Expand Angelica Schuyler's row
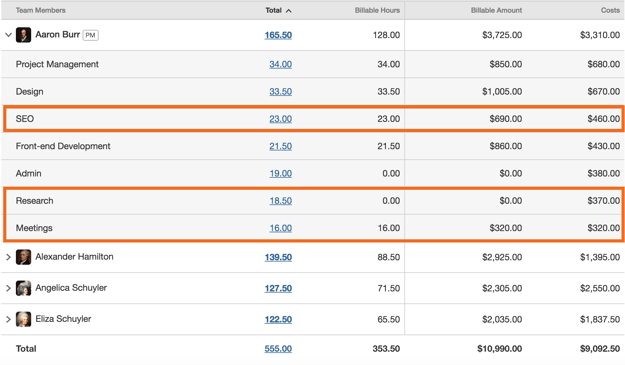 point(8,288)
